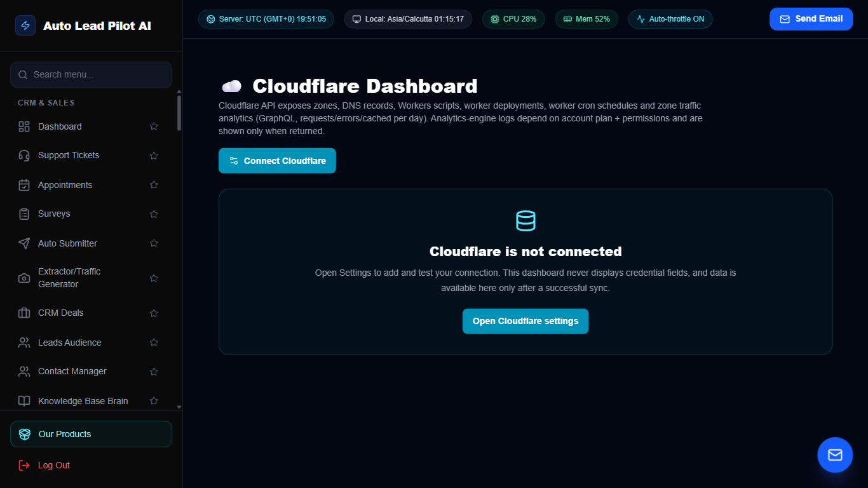Click the Log Out arrow icon
The image size is (868, 488).
click(24, 465)
